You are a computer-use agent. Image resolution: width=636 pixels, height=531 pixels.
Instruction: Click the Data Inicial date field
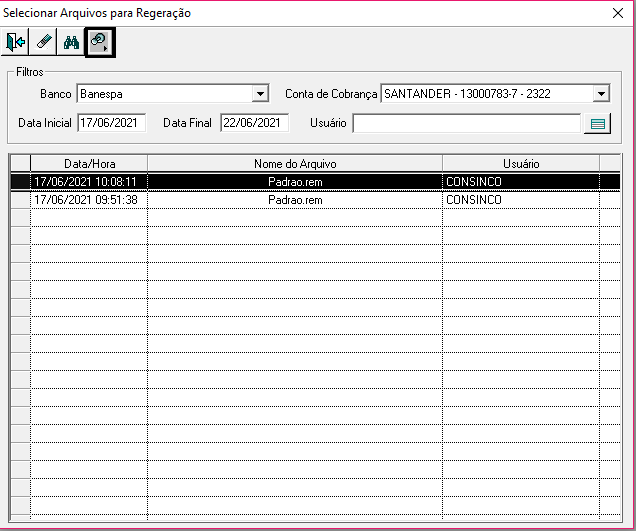click(x=112, y=123)
